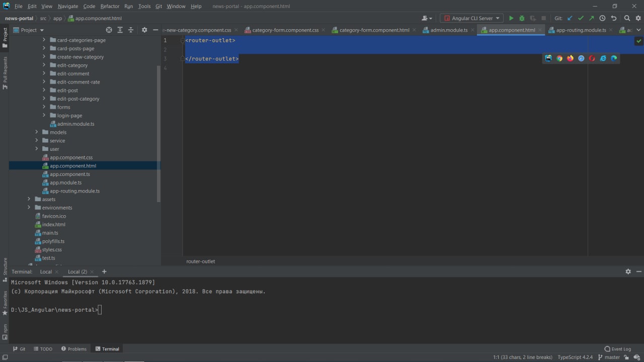
Task: Toggle the Structure side tool window
Action: pyautogui.click(x=5, y=269)
